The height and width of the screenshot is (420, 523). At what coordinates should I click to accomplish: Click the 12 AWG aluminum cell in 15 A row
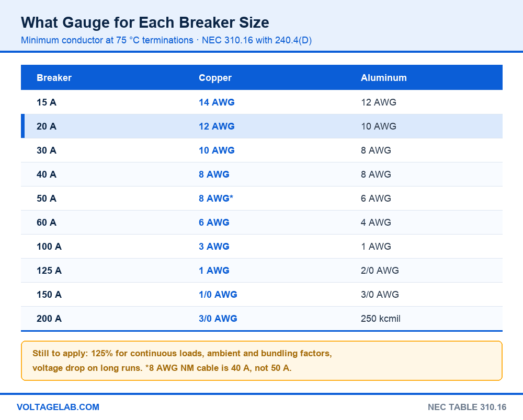[379, 102]
